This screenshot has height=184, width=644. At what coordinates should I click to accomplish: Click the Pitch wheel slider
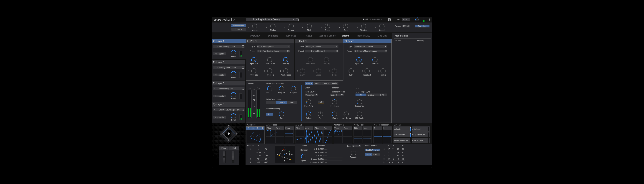(x=224, y=157)
